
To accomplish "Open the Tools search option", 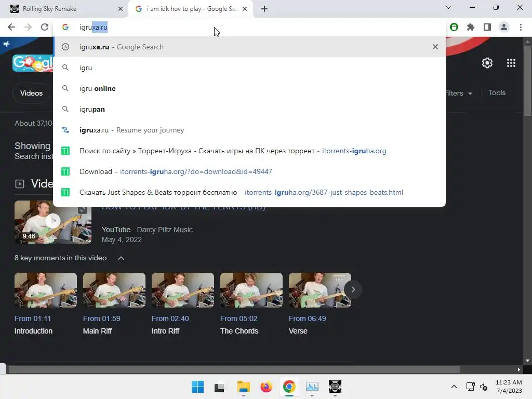I will tap(497, 92).
